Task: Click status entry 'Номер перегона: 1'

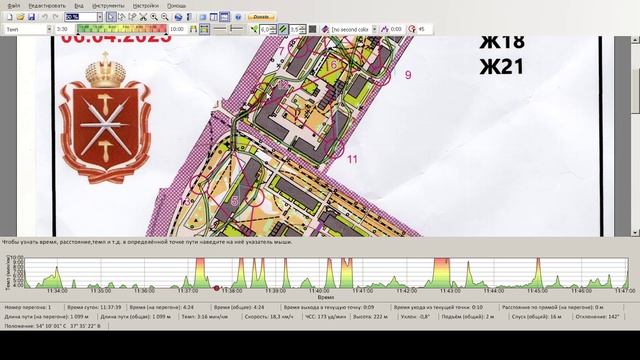Action: click(x=28, y=307)
